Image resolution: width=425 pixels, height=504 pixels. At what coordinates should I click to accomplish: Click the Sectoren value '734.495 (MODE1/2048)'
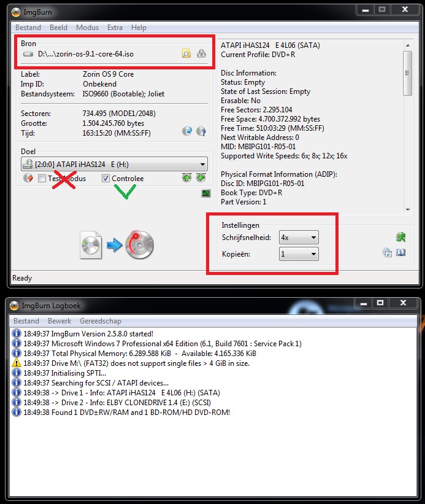coord(119,114)
